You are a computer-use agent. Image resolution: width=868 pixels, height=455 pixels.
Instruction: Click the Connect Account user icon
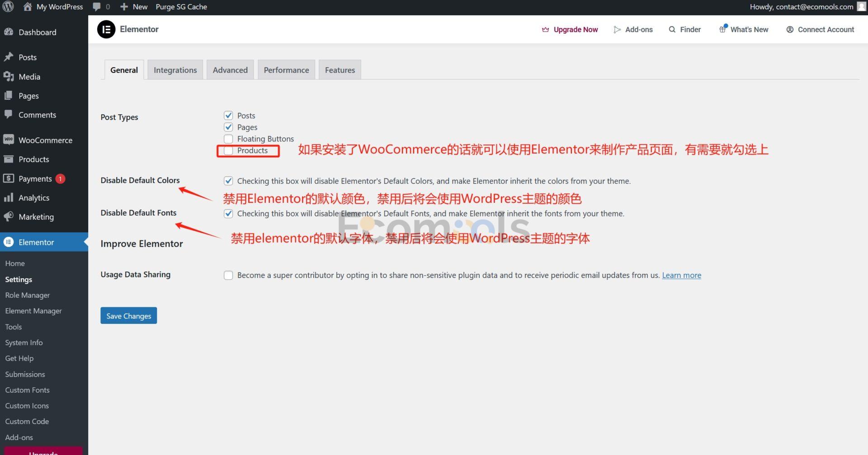click(x=790, y=29)
